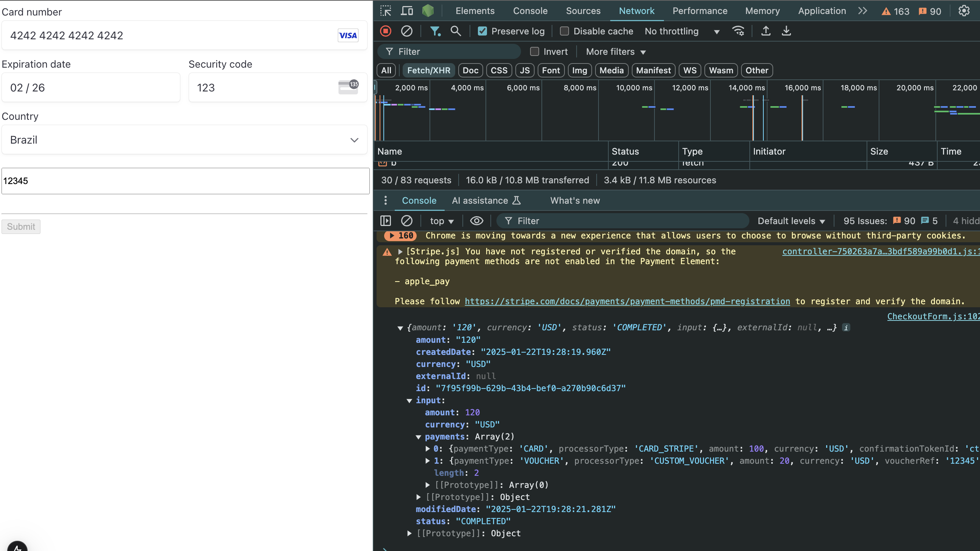Click the CVC card icon in security code
This screenshot has width=980, height=551.
click(348, 87)
